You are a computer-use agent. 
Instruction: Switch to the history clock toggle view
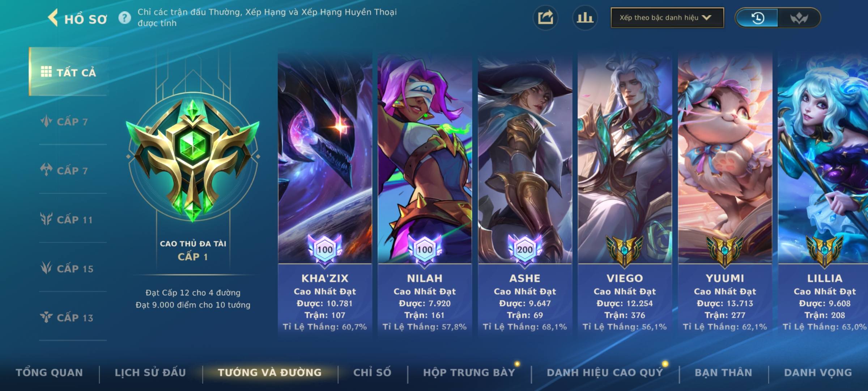click(757, 18)
